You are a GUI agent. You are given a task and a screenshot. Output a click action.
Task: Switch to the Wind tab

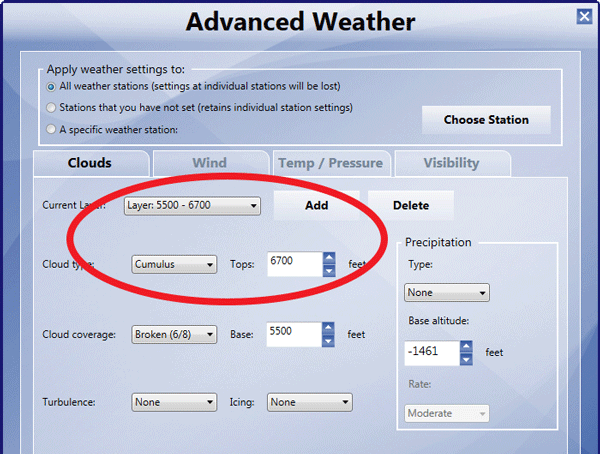pyautogui.click(x=210, y=163)
